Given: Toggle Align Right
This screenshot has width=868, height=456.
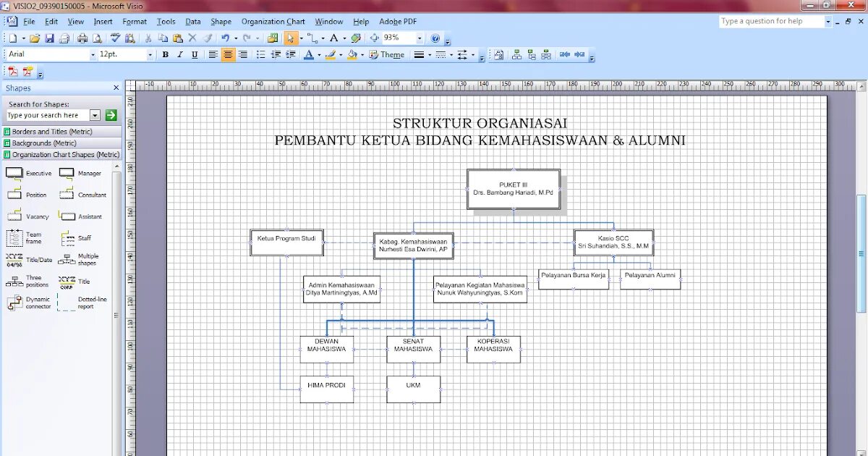Looking at the screenshot, I should 243,54.
